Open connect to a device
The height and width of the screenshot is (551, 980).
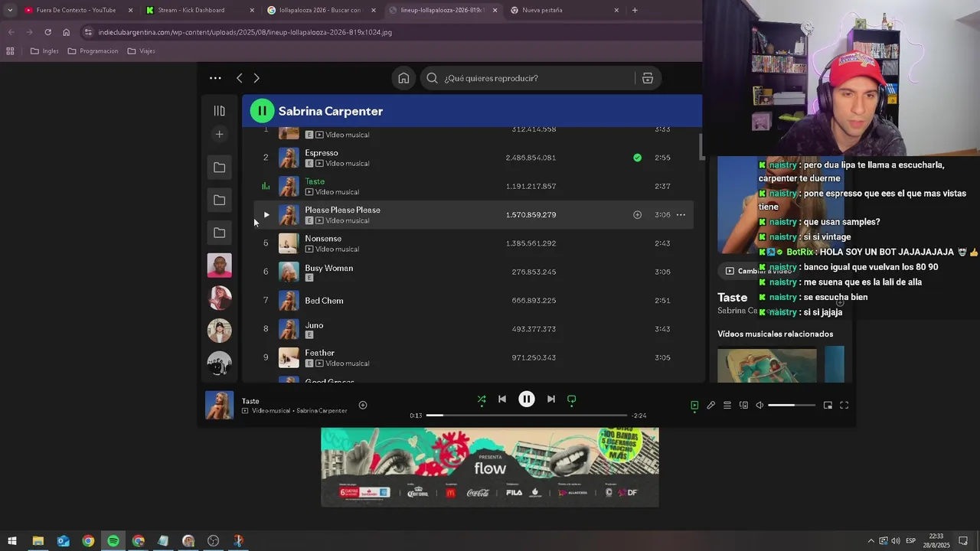click(743, 406)
